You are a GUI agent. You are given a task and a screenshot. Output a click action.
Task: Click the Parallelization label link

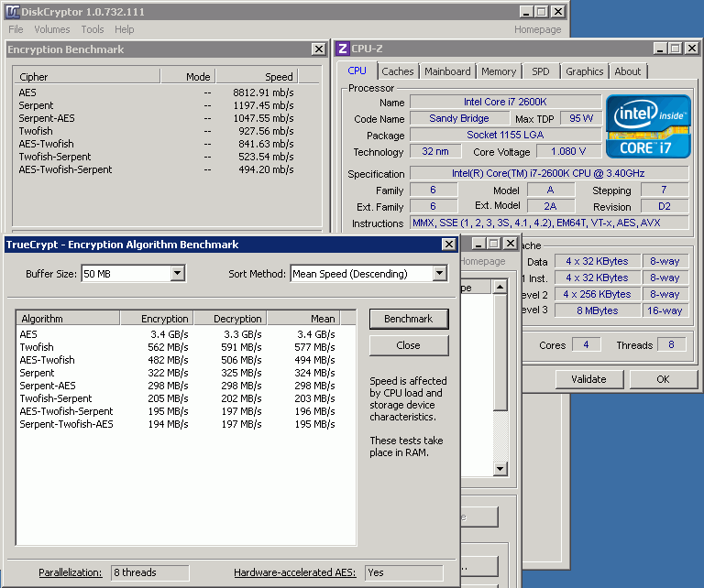70,572
